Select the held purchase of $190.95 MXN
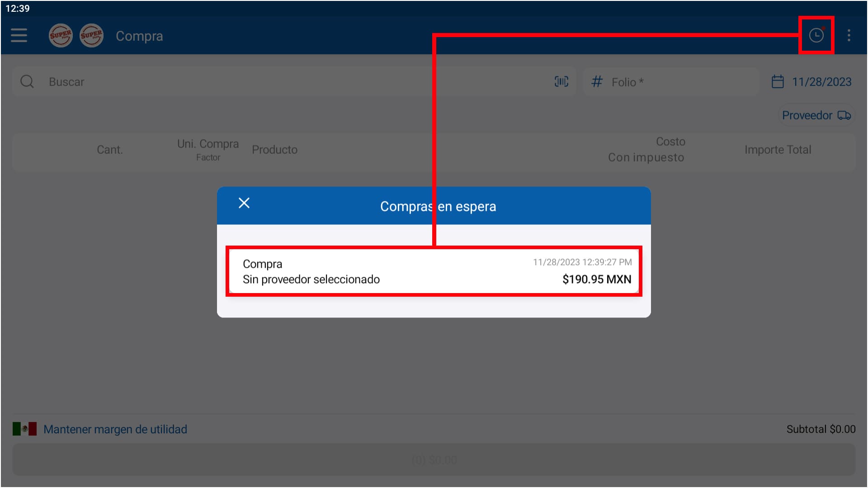This screenshot has width=868, height=488. coord(434,271)
